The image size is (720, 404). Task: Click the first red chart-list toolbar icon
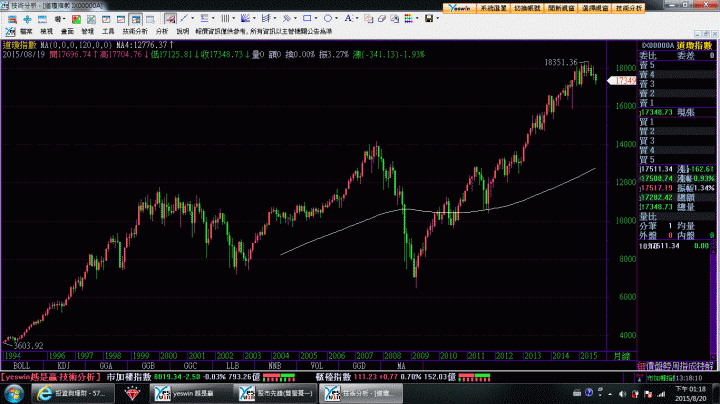point(12,19)
